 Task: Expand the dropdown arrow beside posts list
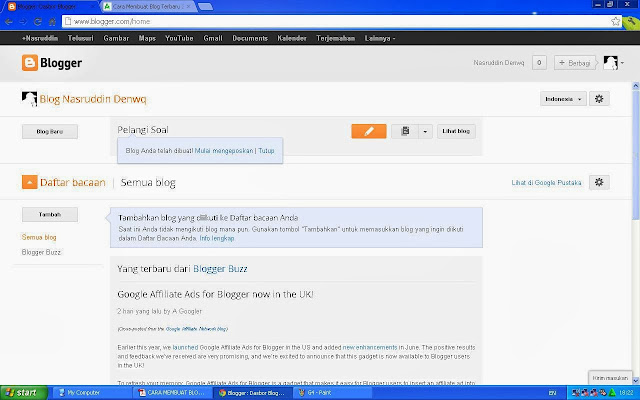click(x=425, y=131)
